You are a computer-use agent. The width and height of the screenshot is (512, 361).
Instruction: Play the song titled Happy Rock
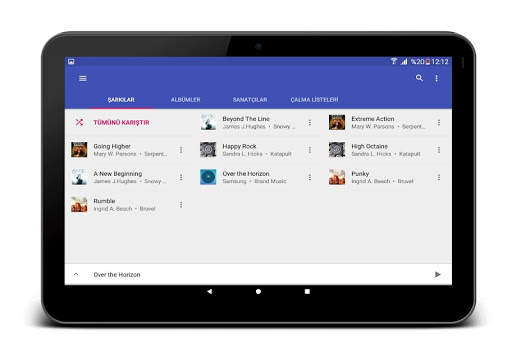tap(239, 146)
